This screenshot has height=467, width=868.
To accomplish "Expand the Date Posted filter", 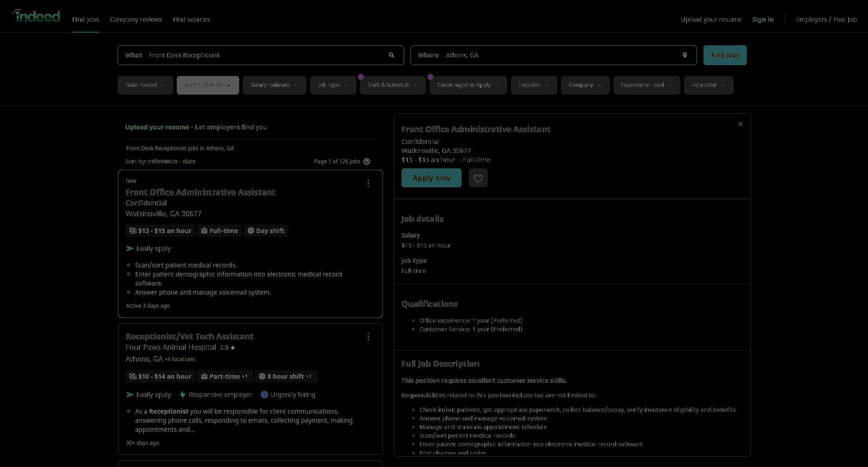I will (x=145, y=85).
